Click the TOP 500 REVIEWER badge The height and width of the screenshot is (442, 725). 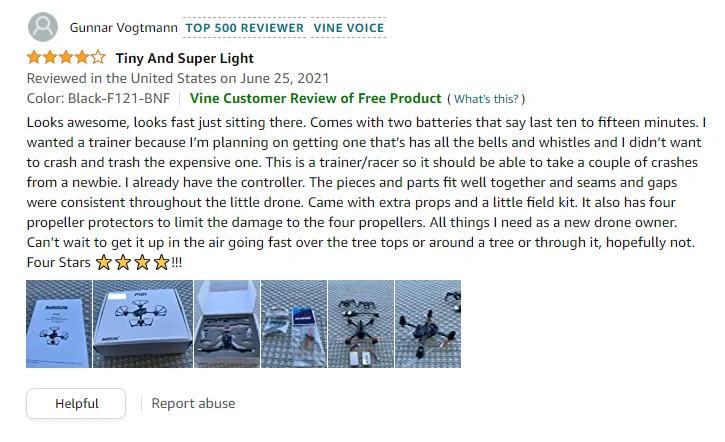point(245,28)
